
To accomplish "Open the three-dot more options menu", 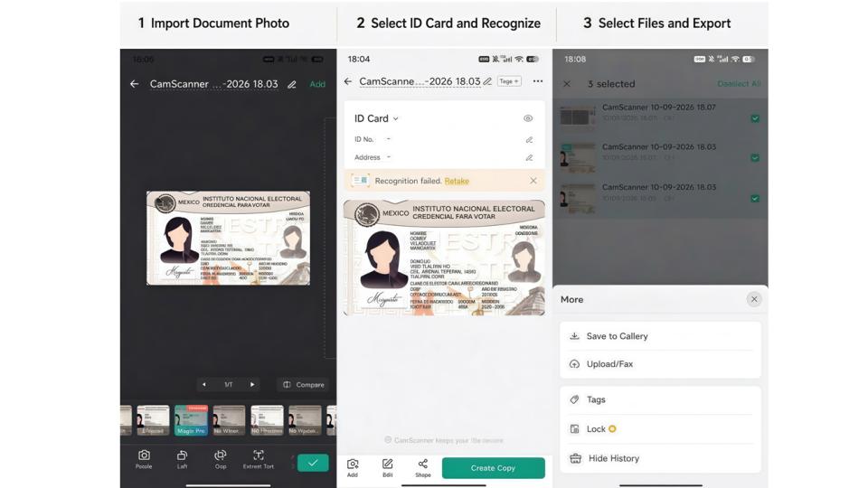I will tap(537, 81).
